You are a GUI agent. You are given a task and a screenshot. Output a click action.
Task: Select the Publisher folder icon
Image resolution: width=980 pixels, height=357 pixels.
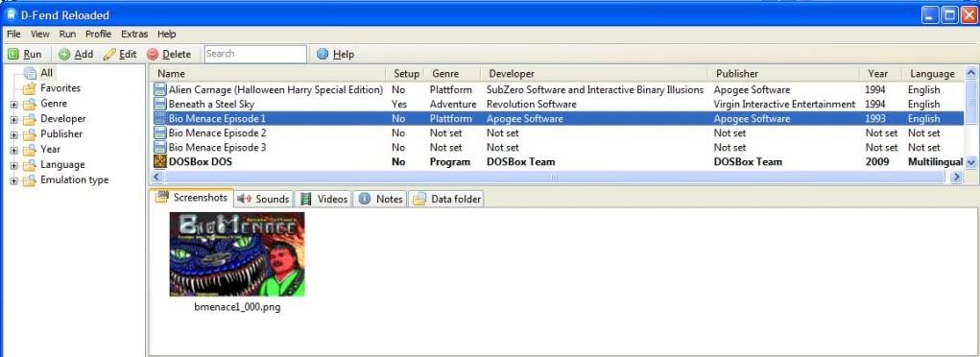click(x=30, y=134)
